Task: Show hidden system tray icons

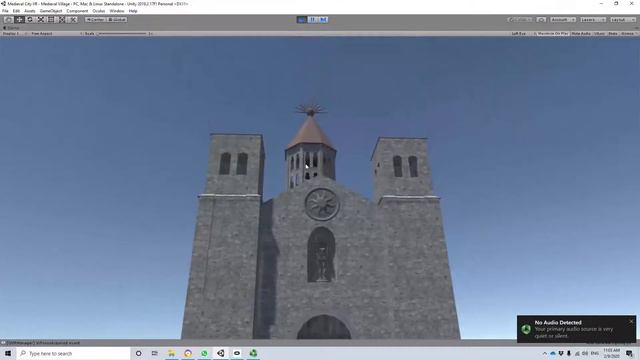Action: coord(544,353)
